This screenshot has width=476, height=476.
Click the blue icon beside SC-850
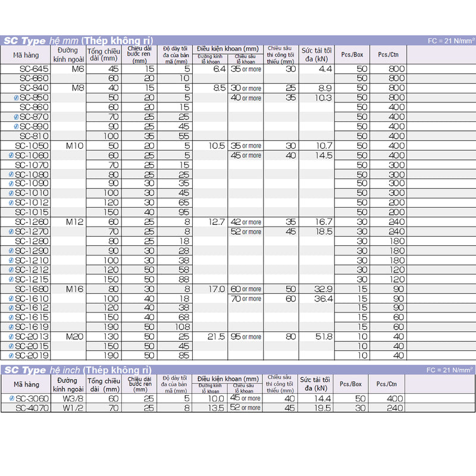click(15, 98)
